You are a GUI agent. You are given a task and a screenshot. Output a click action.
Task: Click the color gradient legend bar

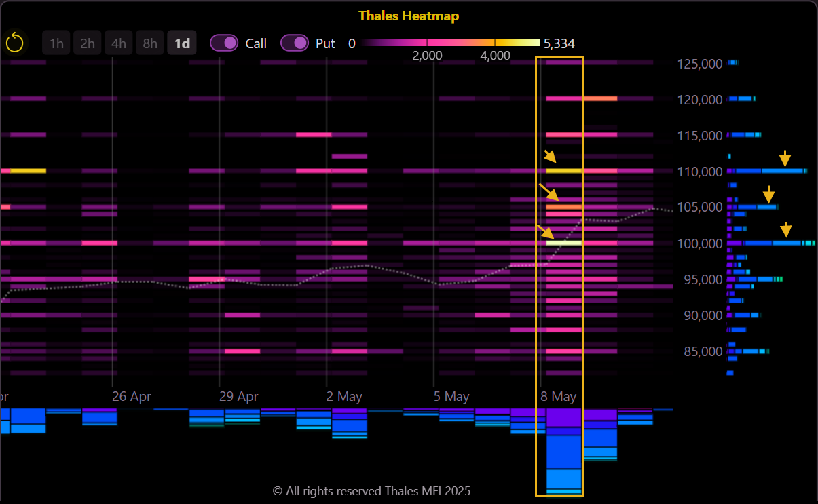(x=451, y=43)
